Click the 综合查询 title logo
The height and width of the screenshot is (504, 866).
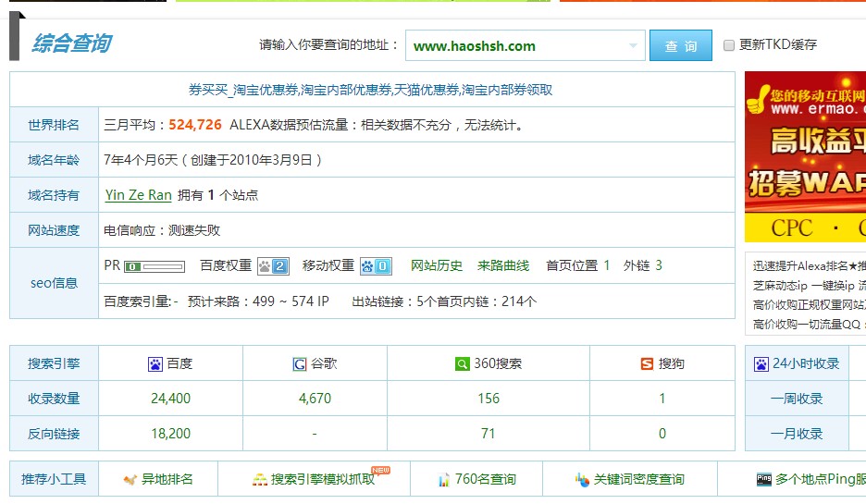pyautogui.click(x=72, y=43)
